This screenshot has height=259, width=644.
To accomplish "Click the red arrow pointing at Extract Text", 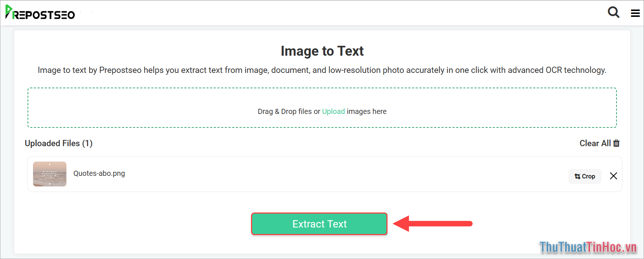I will click(432, 223).
